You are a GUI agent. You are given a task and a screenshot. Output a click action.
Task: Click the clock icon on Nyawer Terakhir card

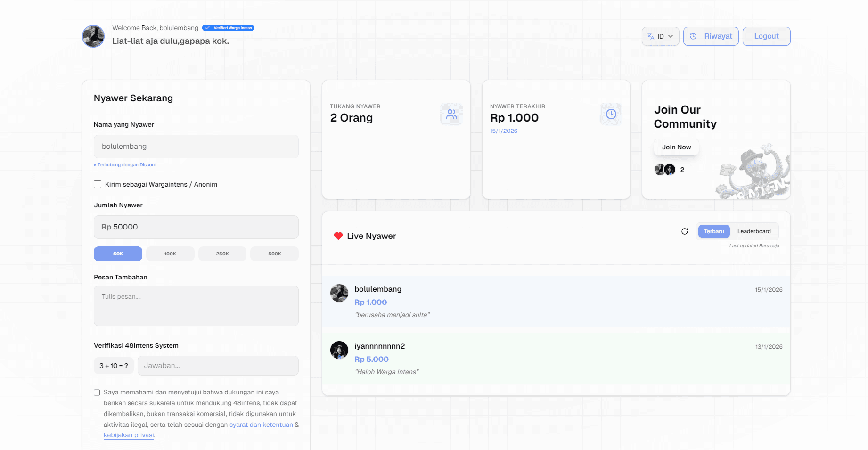point(611,114)
